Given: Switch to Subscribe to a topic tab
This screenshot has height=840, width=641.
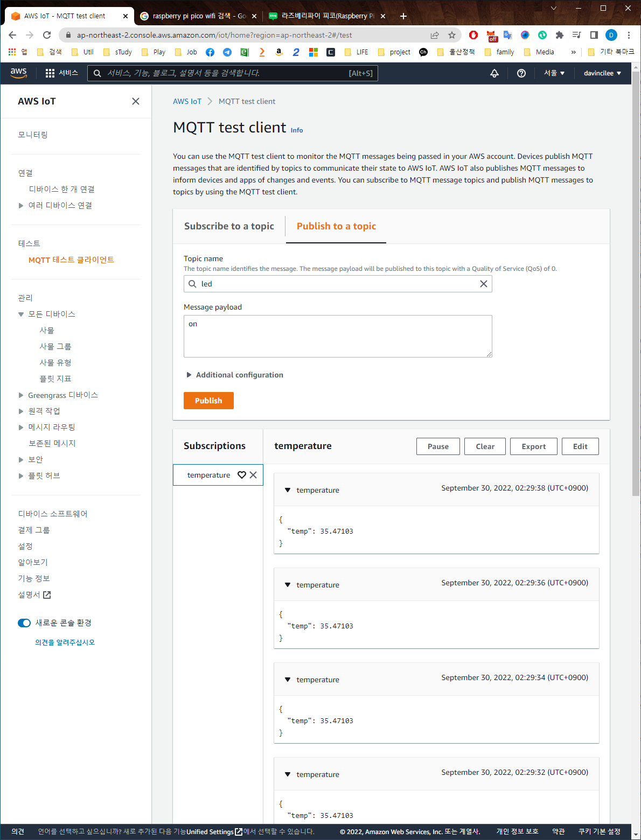Looking at the screenshot, I should [229, 226].
